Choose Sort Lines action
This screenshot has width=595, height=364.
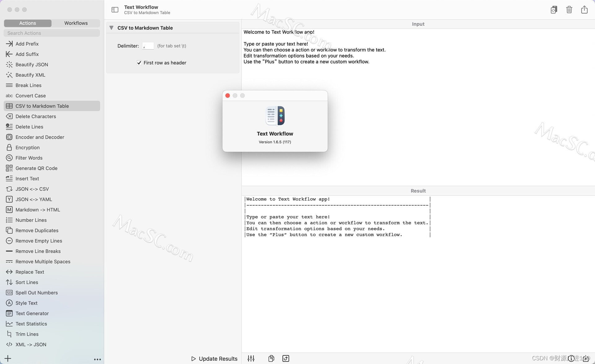[52, 282]
